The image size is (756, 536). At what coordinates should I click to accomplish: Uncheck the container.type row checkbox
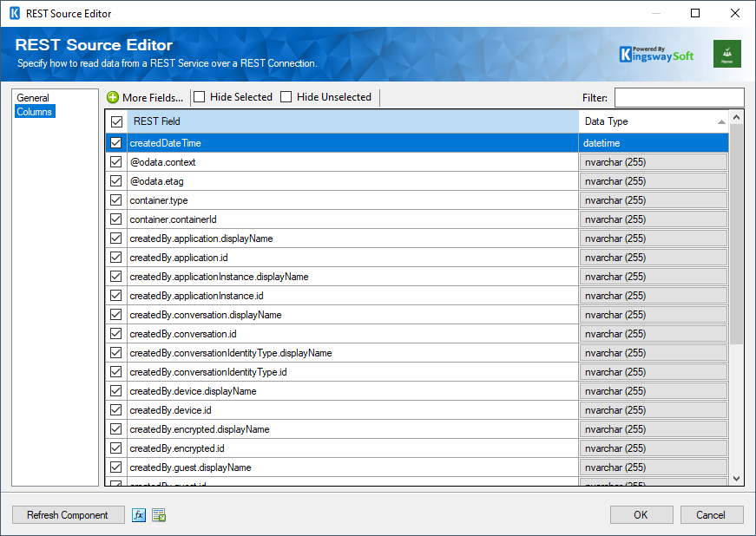[115, 199]
